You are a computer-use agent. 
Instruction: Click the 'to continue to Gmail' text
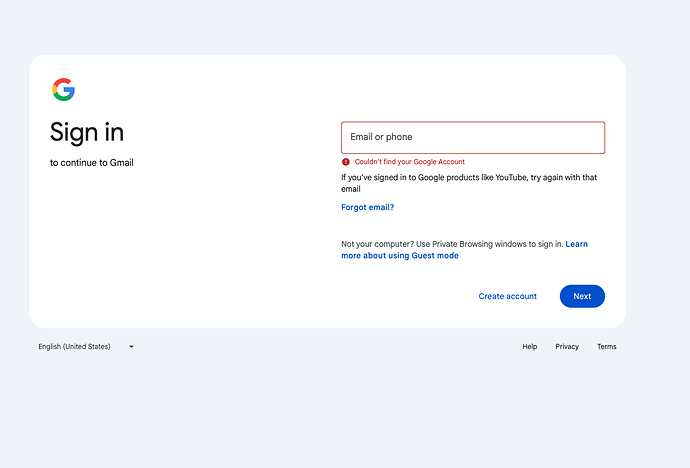tap(92, 163)
